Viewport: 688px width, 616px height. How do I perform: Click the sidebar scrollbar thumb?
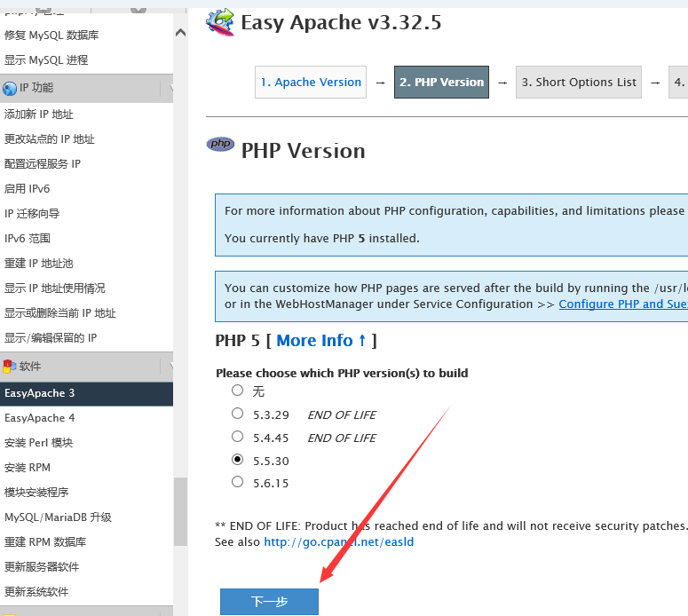tap(180, 511)
